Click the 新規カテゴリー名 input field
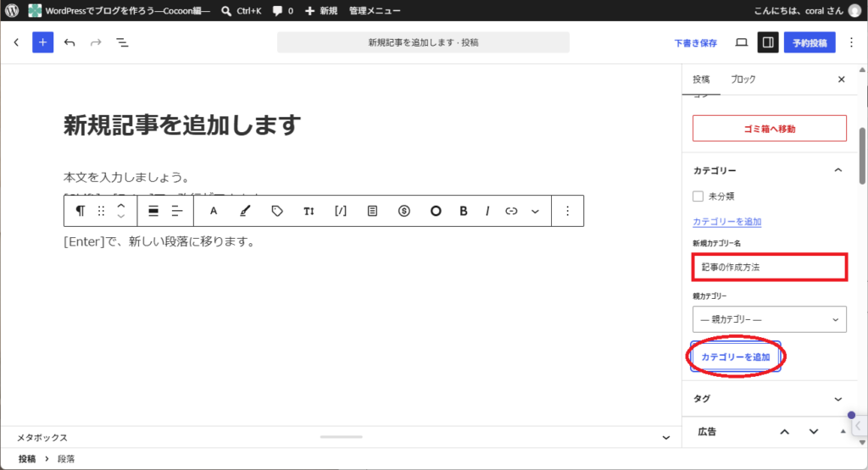The image size is (868, 470). click(x=770, y=267)
